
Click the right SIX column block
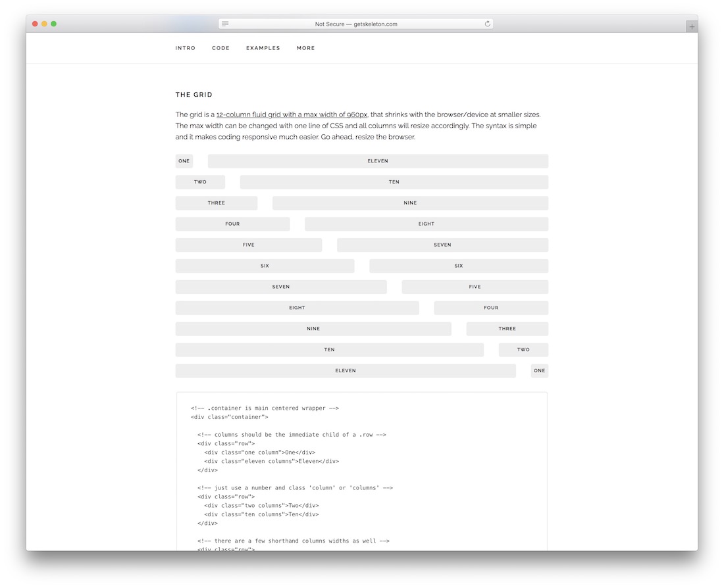pyautogui.click(x=459, y=266)
